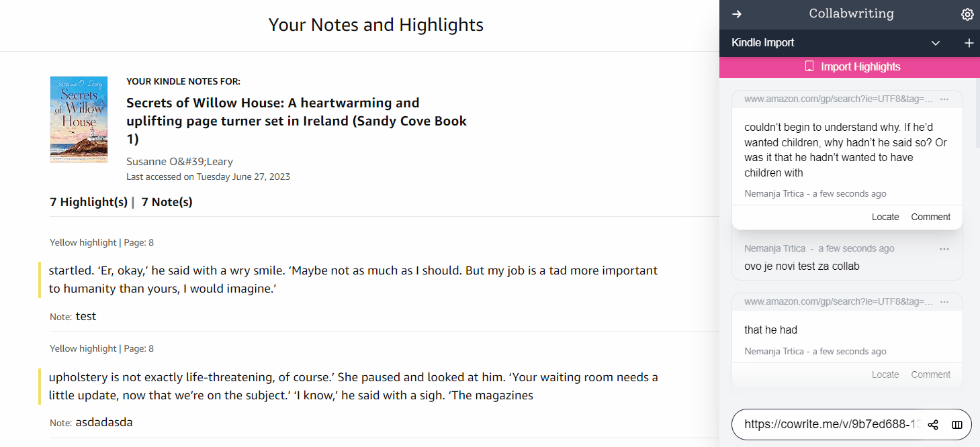Viewport: 980px width, 447px height.
Task: Click Comment on "that he had" card
Action: pyautogui.click(x=930, y=375)
